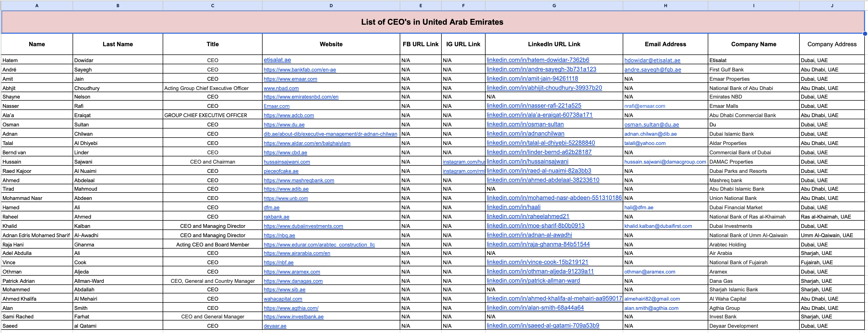Select the cell containing Dowidar

(117, 60)
